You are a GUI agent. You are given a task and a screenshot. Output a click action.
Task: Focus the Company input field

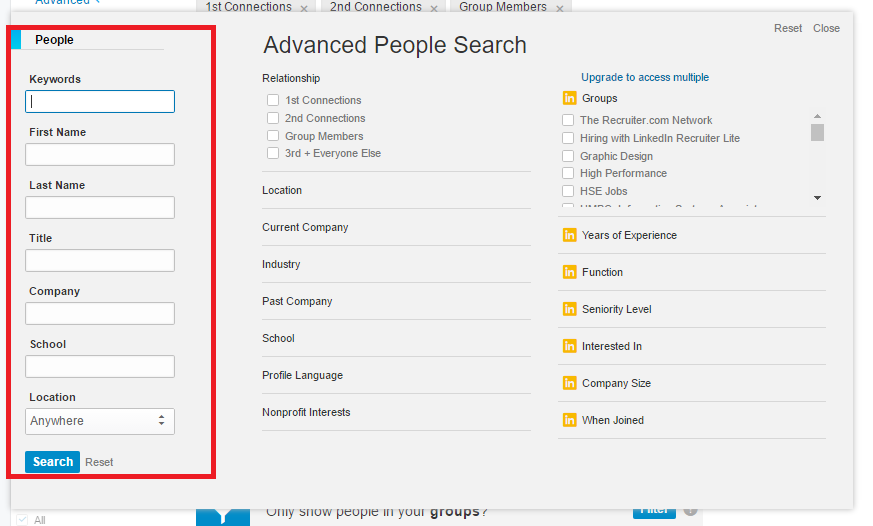pyautogui.click(x=100, y=313)
